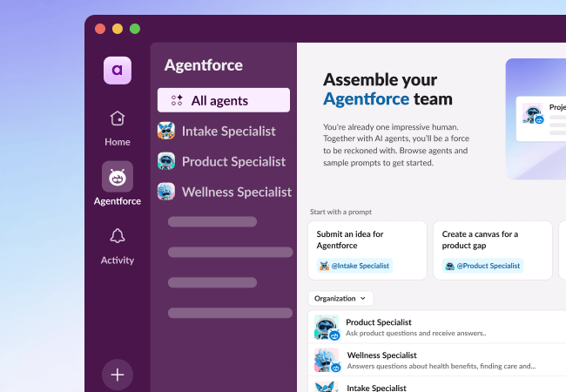The image size is (566, 392).
Task: Open the Intake Specialist row in the organization list
Action: tap(437, 385)
